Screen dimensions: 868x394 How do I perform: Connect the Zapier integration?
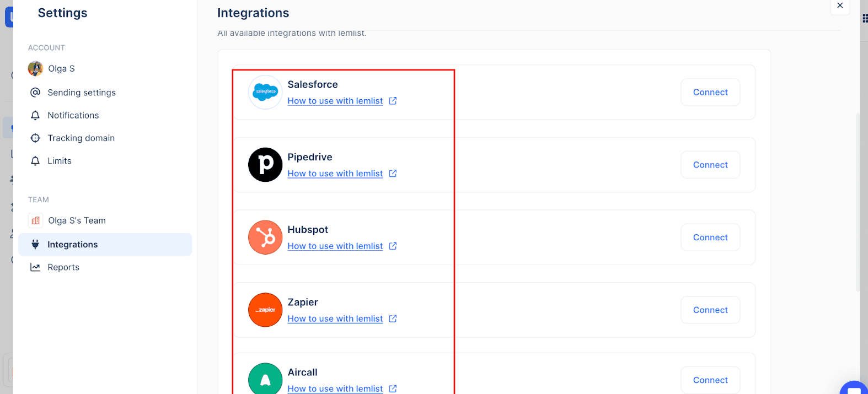(710, 310)
